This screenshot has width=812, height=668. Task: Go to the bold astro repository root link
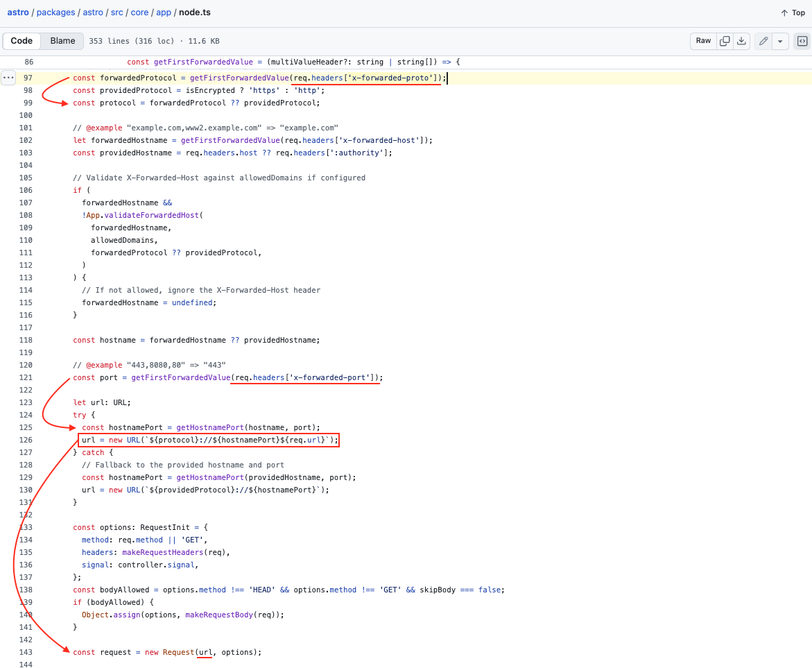tap(18, 12)
